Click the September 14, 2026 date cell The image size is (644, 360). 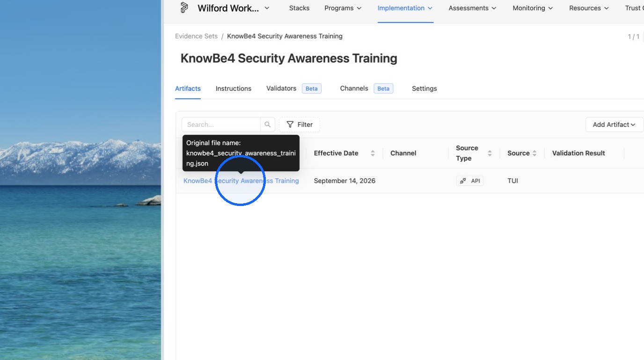(x=344, y=181)
